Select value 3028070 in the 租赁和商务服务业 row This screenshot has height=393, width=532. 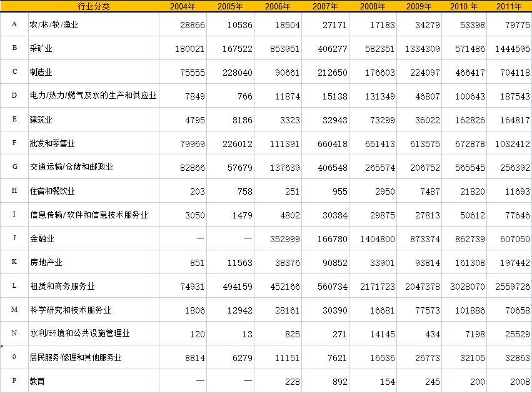point(464,285)
